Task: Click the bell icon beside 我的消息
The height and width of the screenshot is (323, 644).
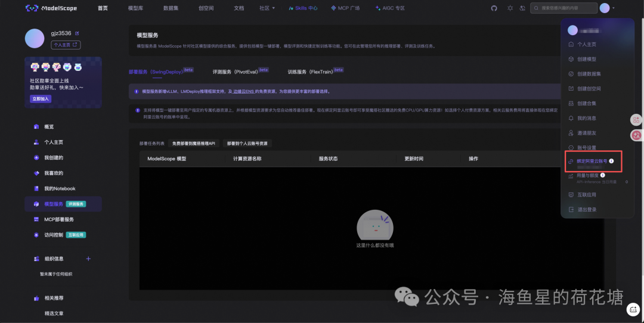Action: click(x=571, y=118)
